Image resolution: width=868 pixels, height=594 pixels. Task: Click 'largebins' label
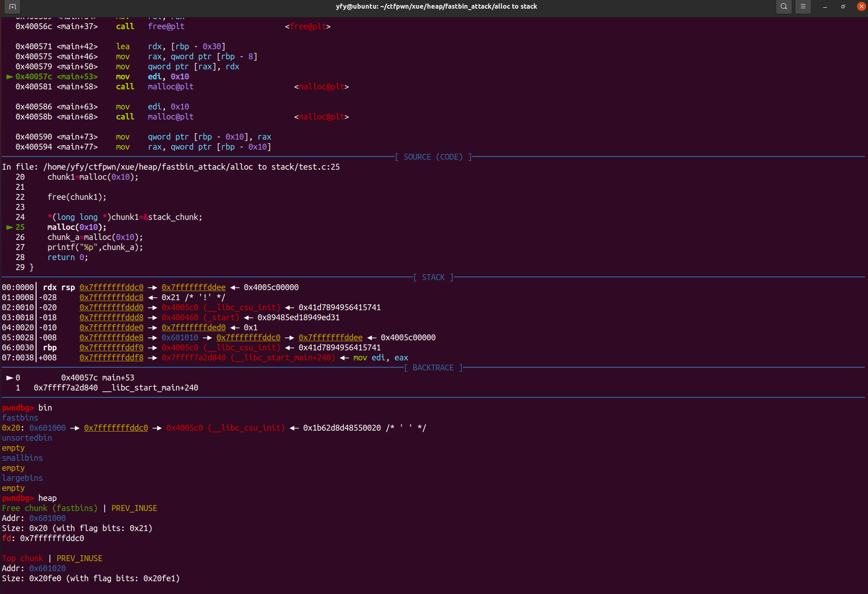(22, 478)
